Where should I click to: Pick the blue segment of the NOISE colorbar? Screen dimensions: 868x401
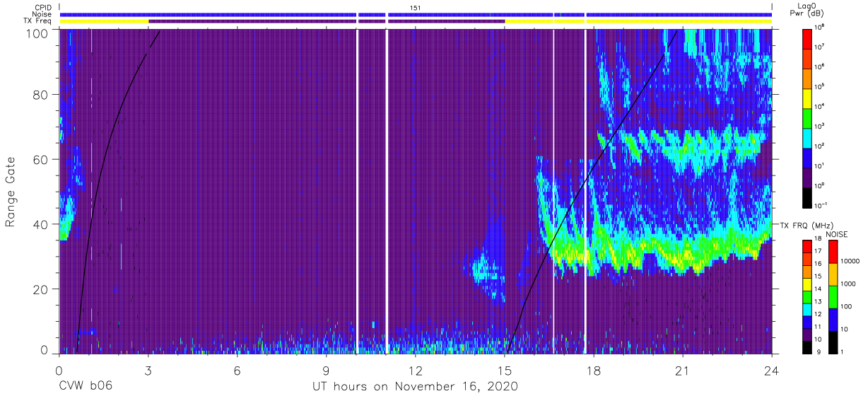(x=833, y=319)
